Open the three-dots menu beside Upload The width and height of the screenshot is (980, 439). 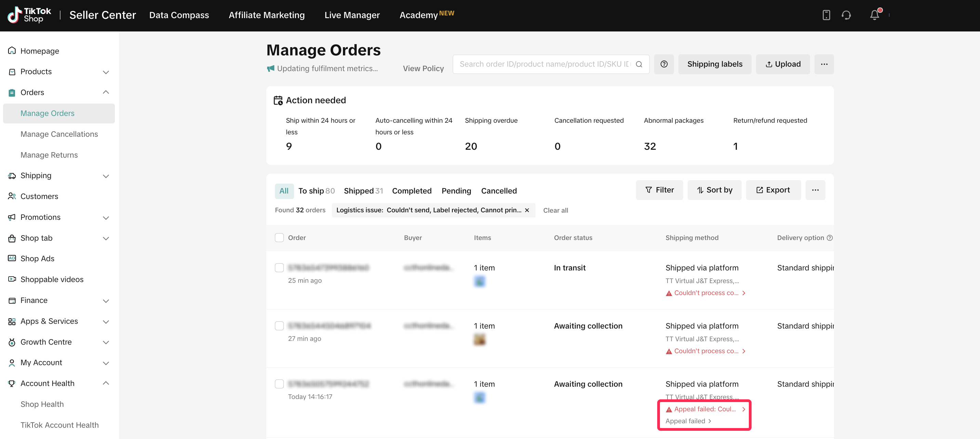[824, 64]
